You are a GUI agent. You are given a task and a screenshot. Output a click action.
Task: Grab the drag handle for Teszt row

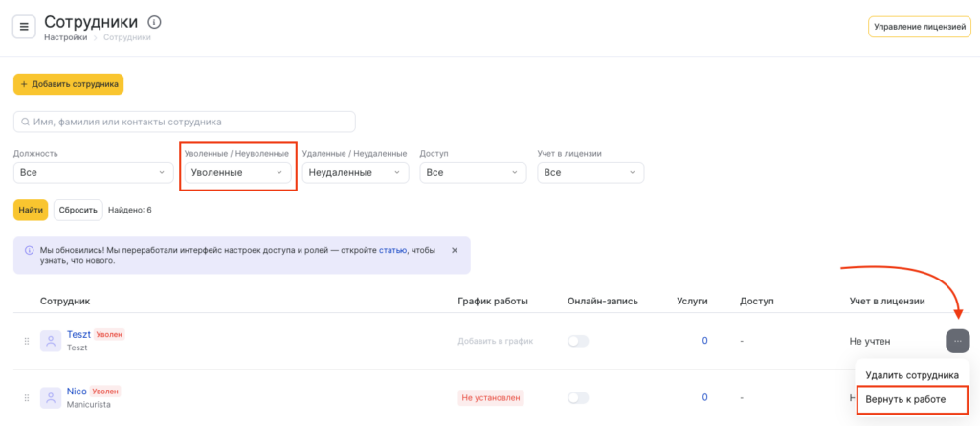[x=26, y=341]
